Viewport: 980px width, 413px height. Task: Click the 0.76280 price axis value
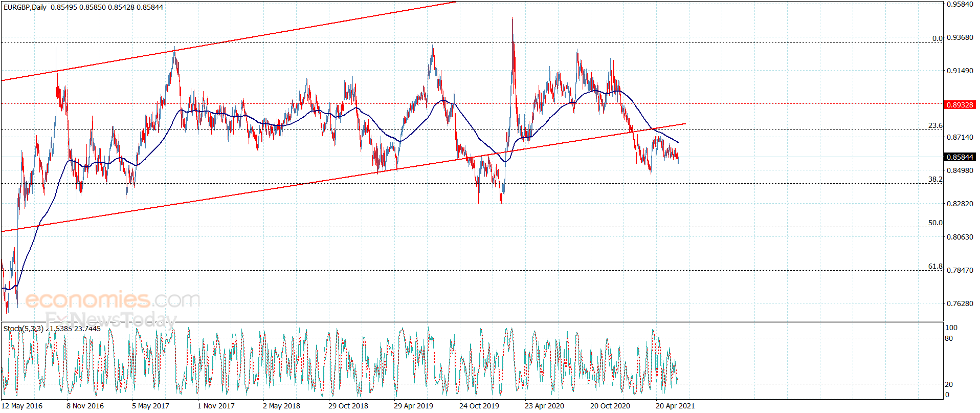(960, 303)
